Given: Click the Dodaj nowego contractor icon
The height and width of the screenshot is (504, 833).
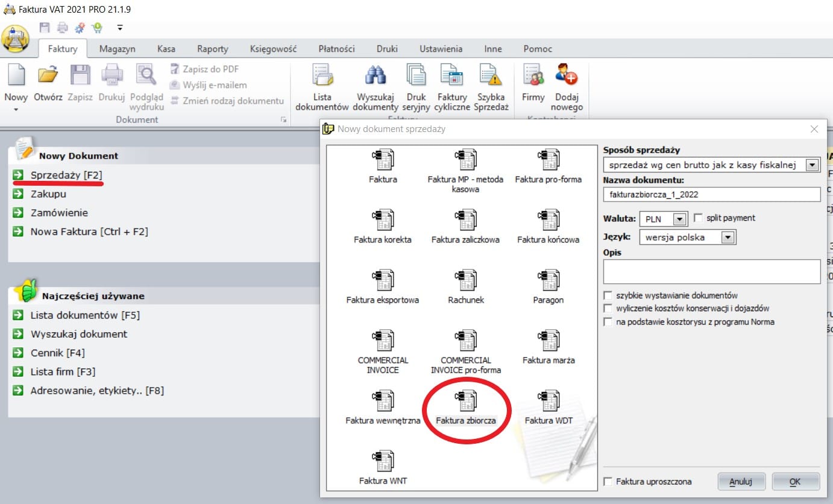Looking at the screenshot, I should pos(566,77).
